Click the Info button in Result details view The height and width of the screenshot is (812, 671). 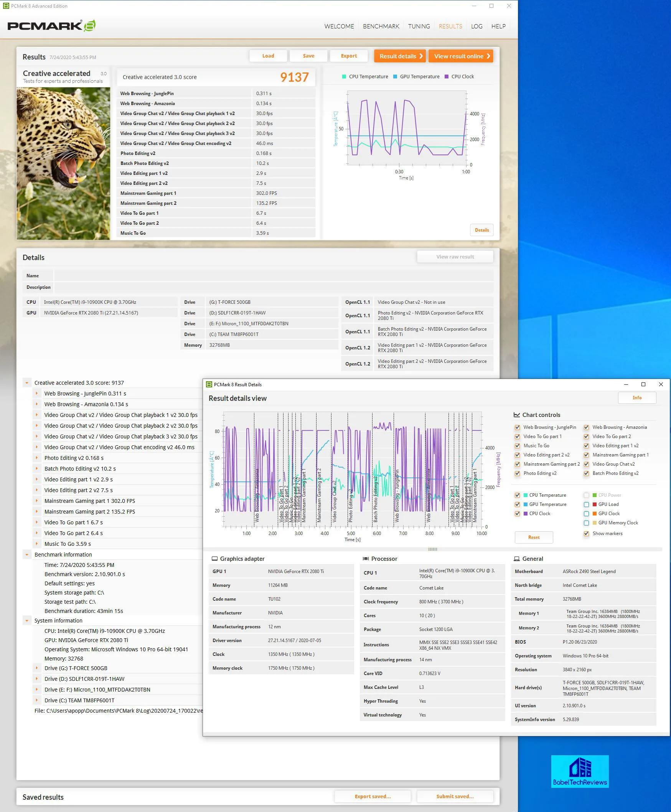click(636, 398)
